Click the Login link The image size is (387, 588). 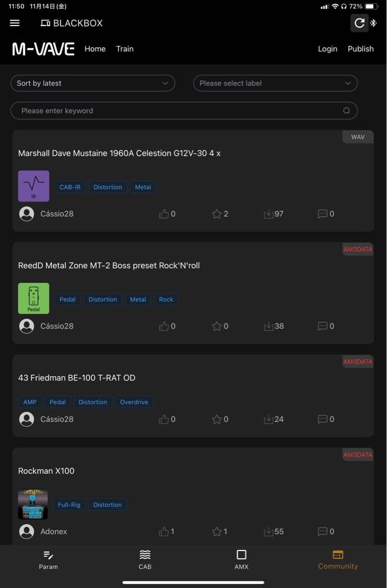pyautogui.click(x=328, y=49)
